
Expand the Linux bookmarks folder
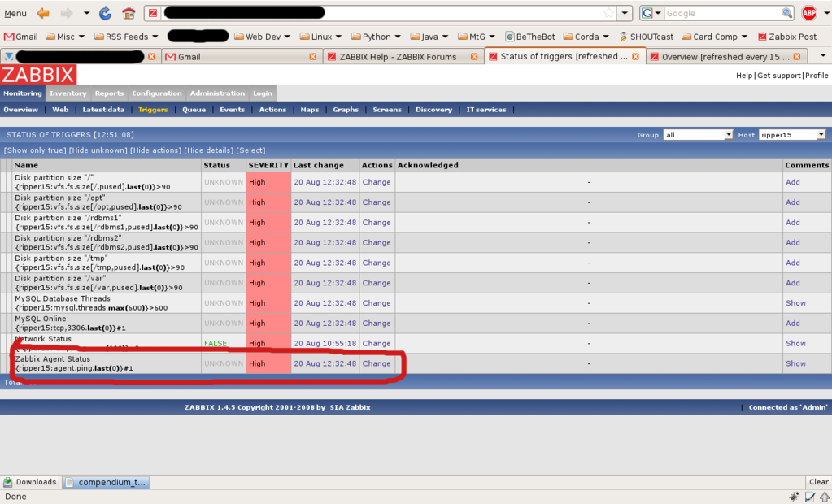point(320,37)
